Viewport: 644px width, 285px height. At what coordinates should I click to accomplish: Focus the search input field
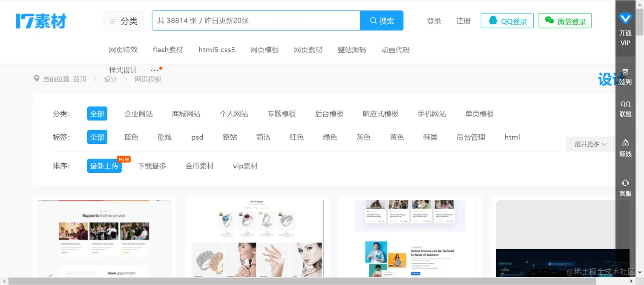pyautogui.click(x=256, y=20)
